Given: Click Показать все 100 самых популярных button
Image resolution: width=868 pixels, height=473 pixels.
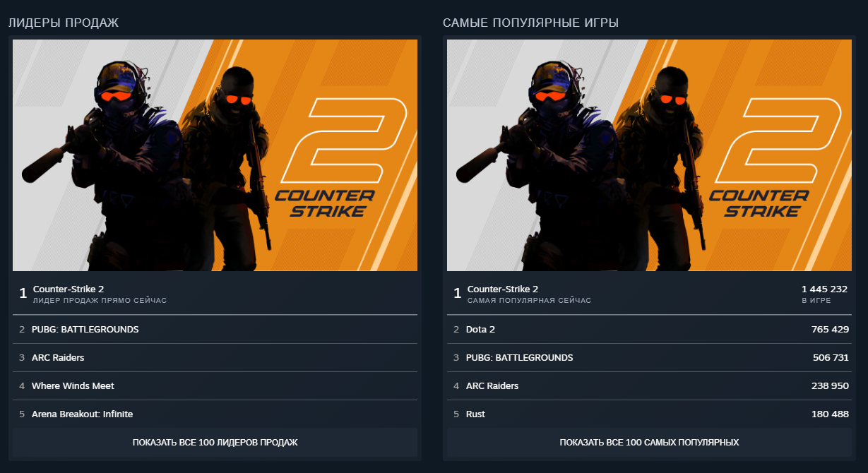Looking at the screenshot, I should pos(649,443).
